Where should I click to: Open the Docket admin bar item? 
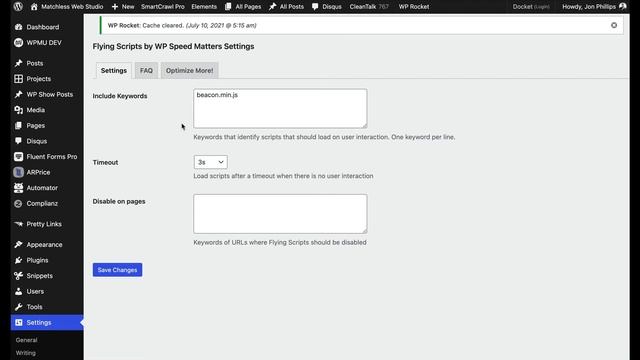pos(531,7)
